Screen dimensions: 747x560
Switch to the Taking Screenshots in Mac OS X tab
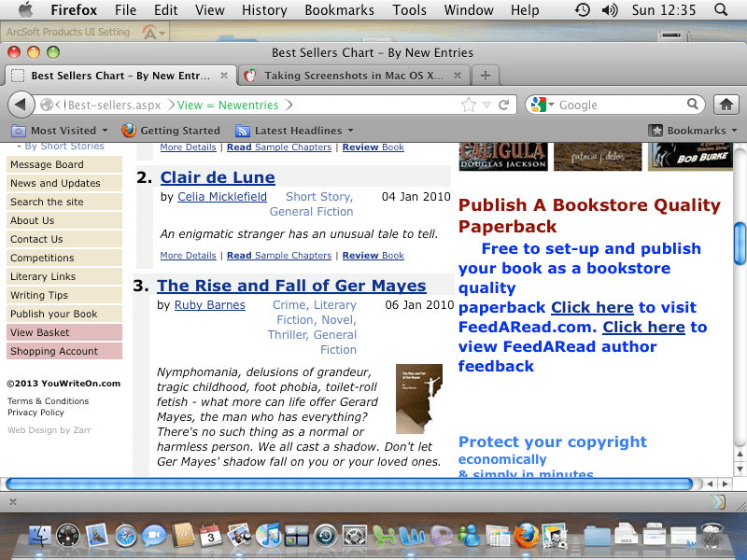click(x=354, y=76)
